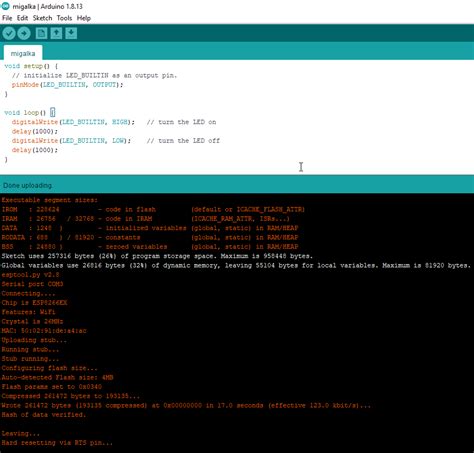Open the Tools menu
The image size is (474, 453).
click(64, 18)
